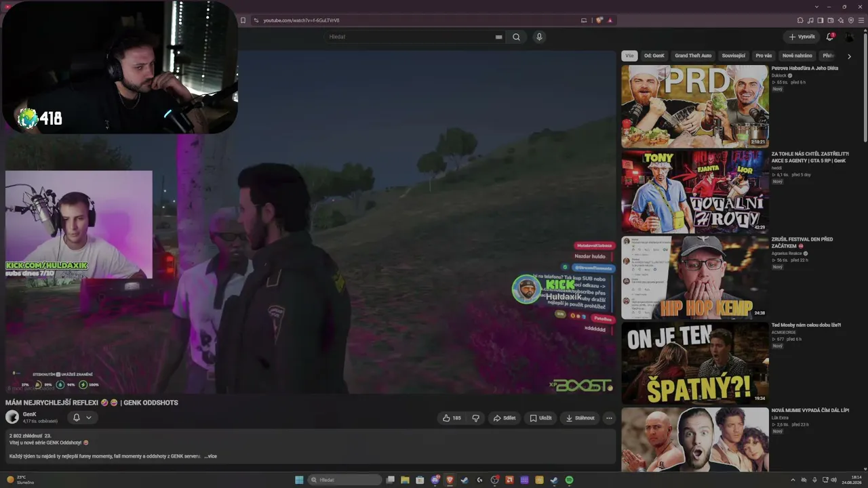
Task: Open more actions for the video
Action: [609, 418]
